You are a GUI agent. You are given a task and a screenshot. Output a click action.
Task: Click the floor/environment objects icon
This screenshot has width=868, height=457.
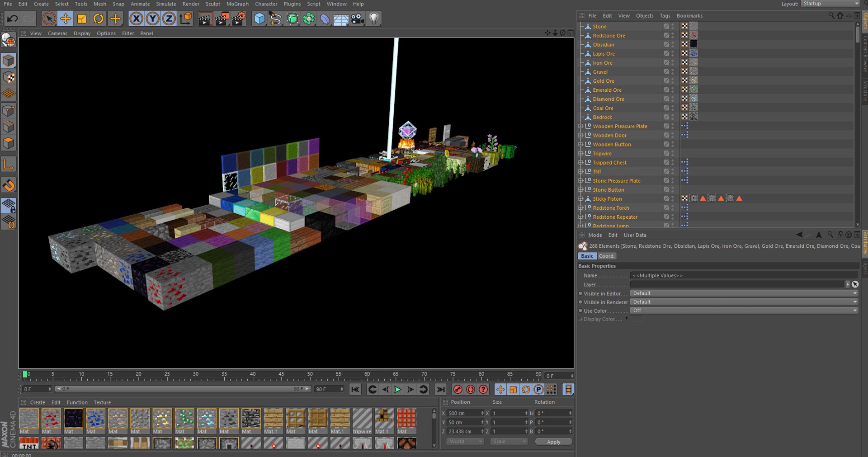tap(341, 19)
